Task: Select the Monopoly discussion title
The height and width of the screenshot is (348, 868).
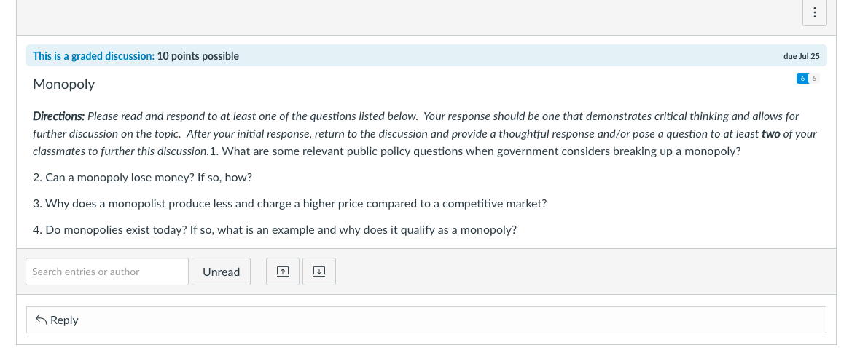Action: click(63, 84)
